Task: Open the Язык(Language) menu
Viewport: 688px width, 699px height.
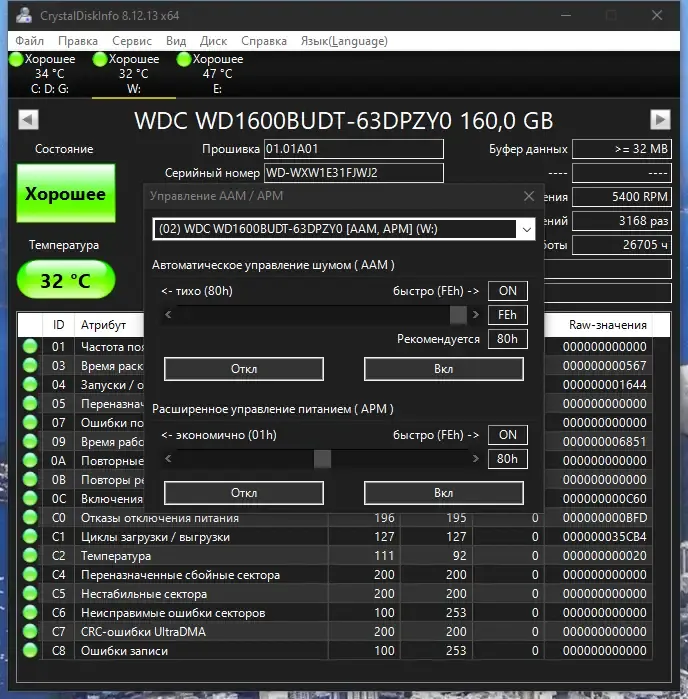Action: (344, 41)
